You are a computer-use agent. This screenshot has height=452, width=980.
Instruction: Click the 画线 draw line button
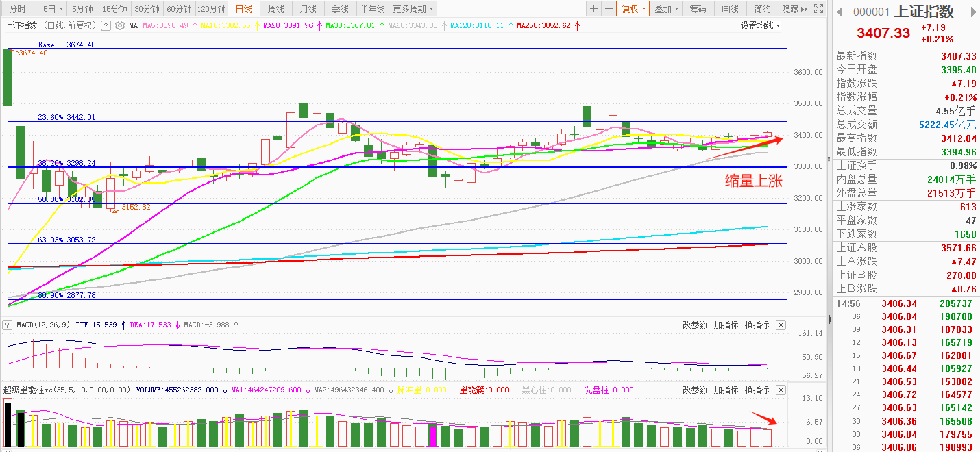(x=730, y=9)
